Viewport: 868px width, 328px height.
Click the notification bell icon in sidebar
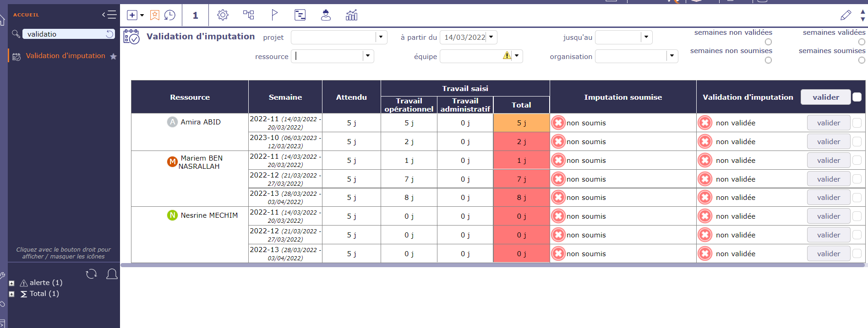112,274
